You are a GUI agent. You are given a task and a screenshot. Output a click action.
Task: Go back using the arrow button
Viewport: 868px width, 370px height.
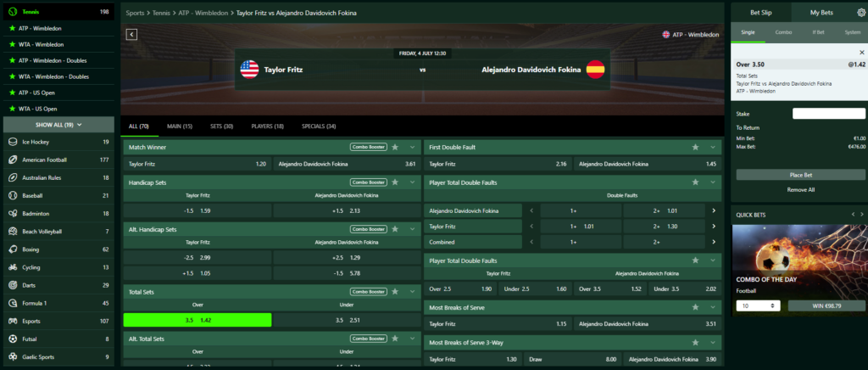click(131, 34)
